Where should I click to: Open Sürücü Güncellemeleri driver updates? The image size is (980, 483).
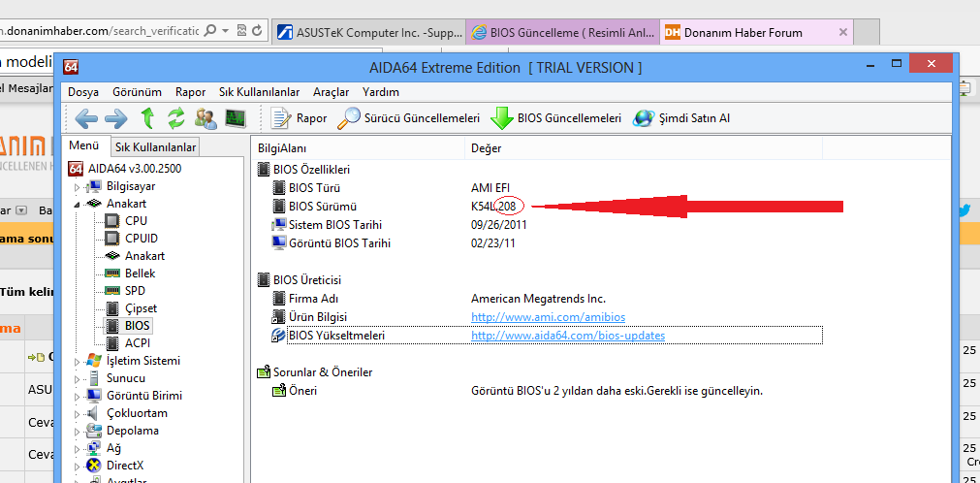pyautogui.click(x=409, y=117)
